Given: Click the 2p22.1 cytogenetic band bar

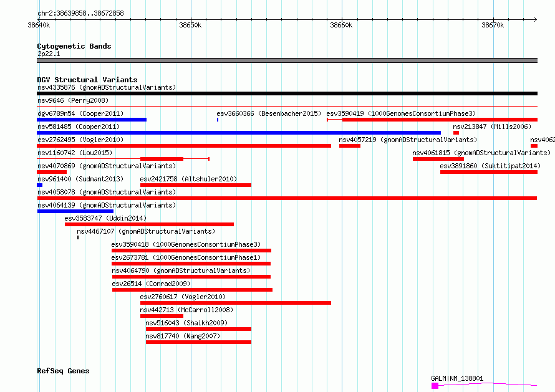Looking at the screenshot, I should [x=287, y=60].
